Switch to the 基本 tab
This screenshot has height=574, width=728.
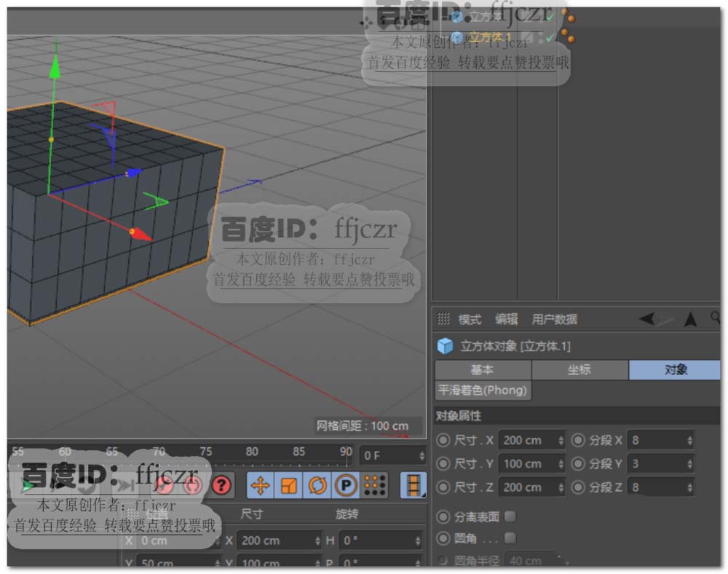[x=483, y=369]
